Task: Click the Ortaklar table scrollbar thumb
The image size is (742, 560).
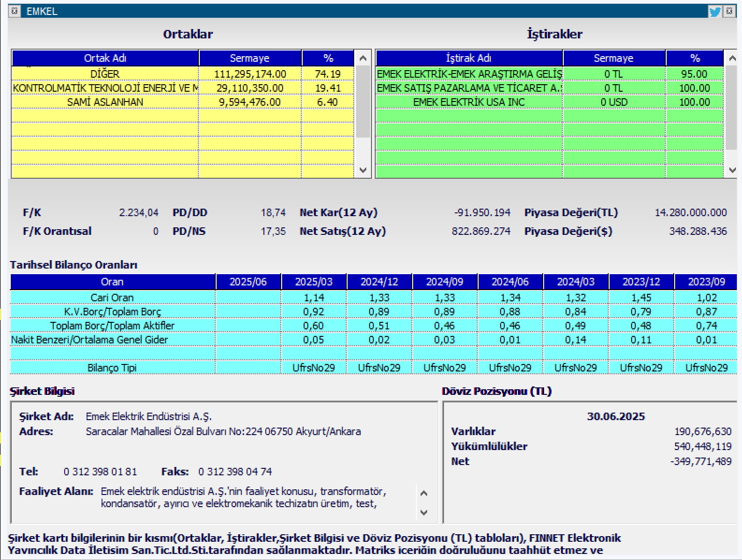Action: point(363,102)
